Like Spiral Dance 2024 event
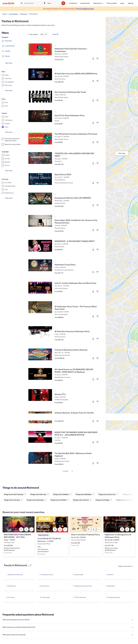Screen dimensions: 138x644 pos(97,183)
